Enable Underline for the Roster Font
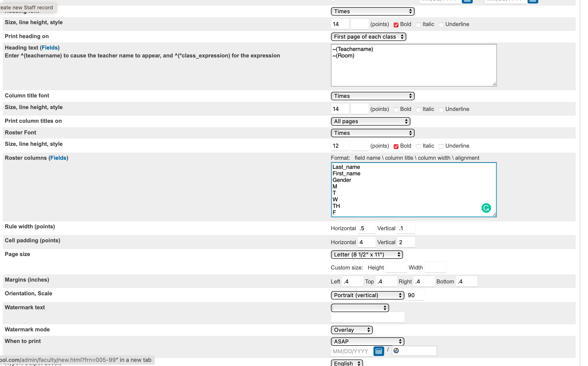The width and height of the screenshot is (588, 366). [x=441, y=146]
